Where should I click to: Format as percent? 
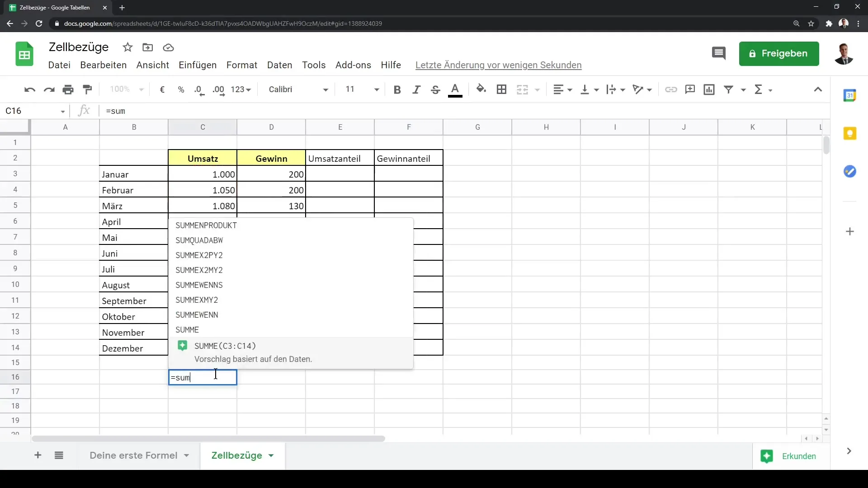181,89
